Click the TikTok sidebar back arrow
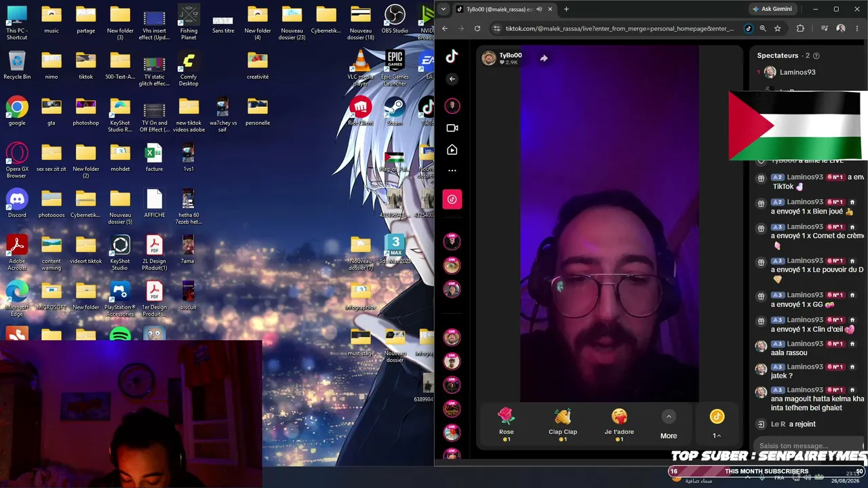 coord(452,79)
